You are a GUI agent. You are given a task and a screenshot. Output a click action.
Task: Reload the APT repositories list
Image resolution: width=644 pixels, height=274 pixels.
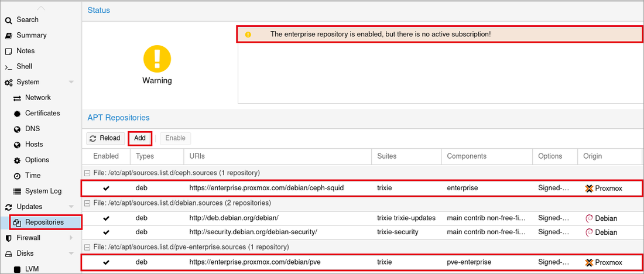click(105, 138)
